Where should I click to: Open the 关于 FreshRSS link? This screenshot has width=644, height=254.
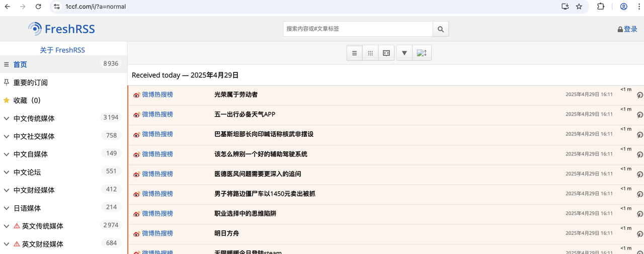click(62, 50)
